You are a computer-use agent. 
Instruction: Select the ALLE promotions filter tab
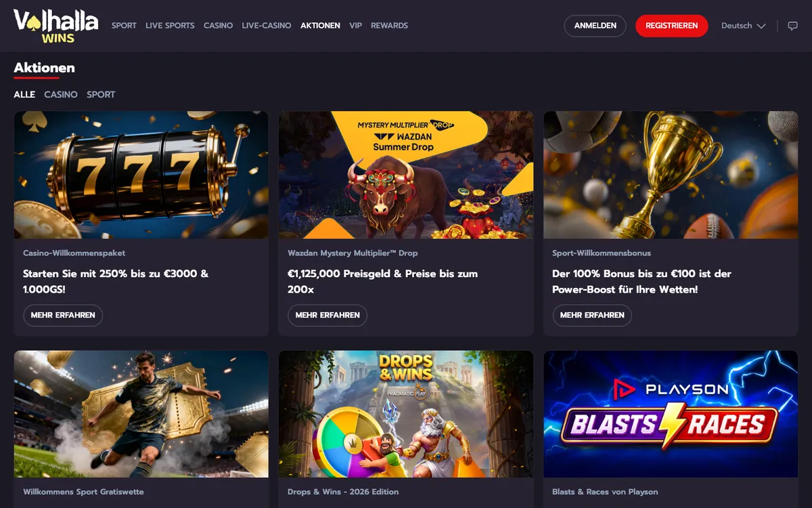[x=24, y=95]
